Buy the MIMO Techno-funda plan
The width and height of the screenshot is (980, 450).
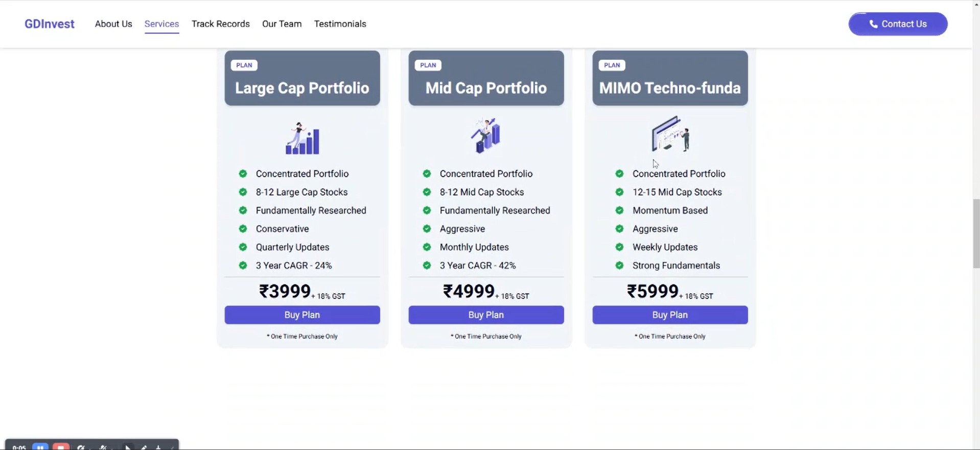click(669, 315)
